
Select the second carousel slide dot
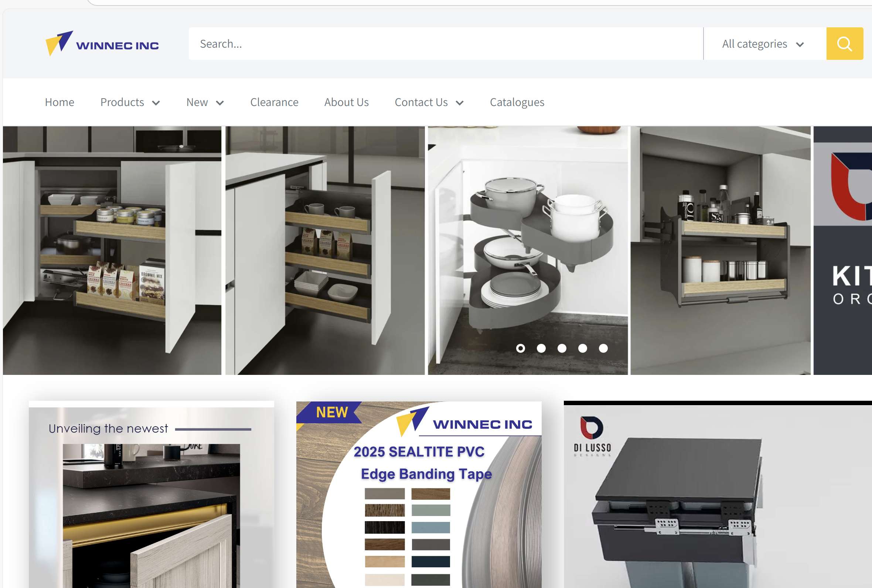click(541, 348)
